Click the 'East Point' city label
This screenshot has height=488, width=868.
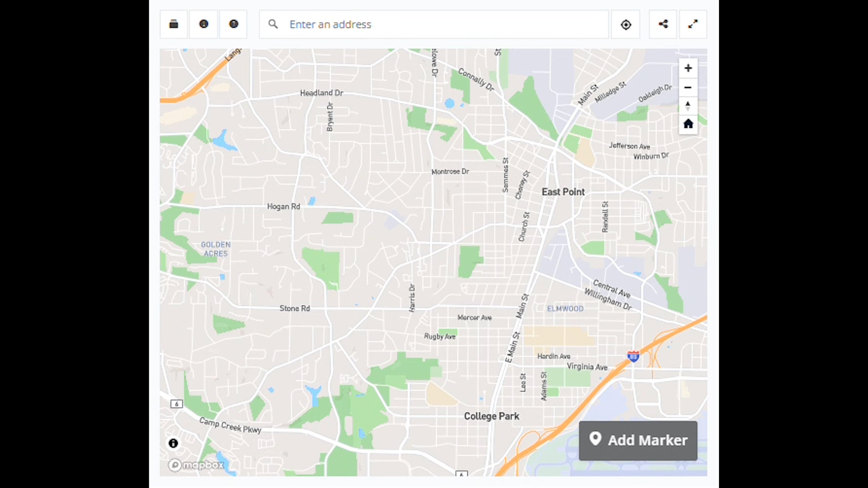pos(563,192)
